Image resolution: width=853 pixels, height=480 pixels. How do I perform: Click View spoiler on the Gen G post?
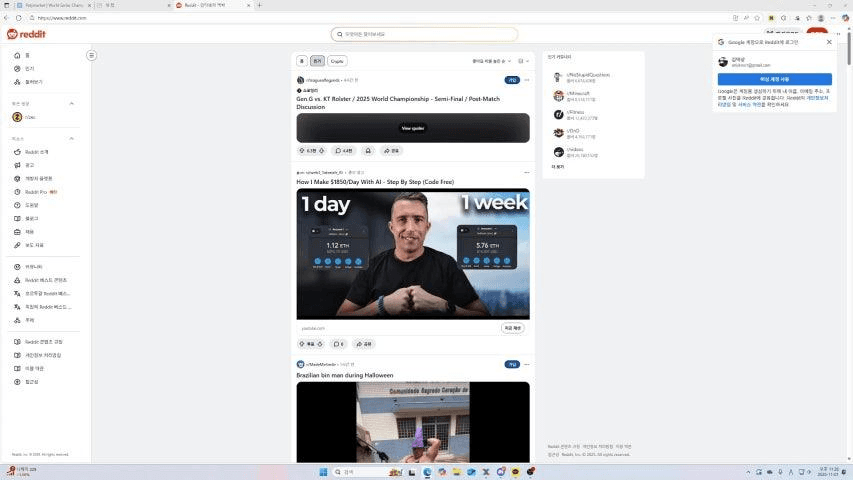(413, 128)
